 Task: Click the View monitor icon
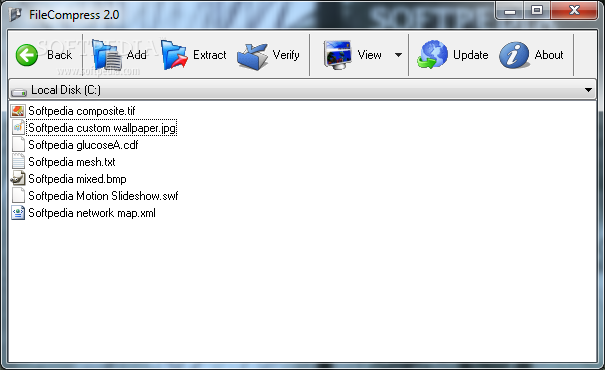click(x=338, y=55)
